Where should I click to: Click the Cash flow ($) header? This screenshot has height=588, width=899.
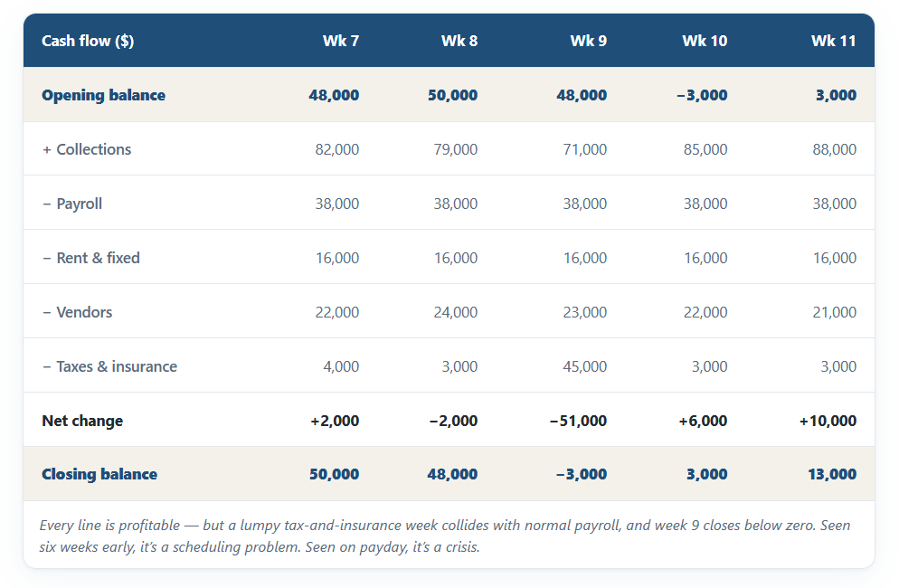(88, 41)
